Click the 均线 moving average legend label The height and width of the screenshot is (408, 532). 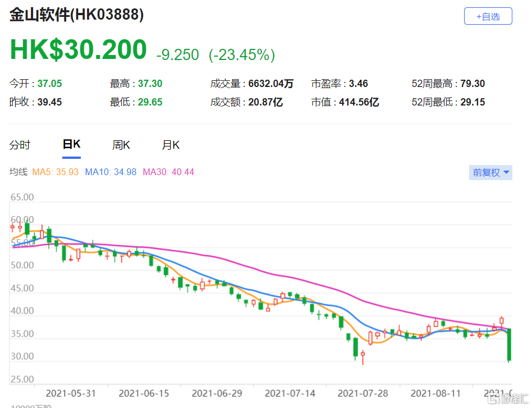(x=19, y=172)
